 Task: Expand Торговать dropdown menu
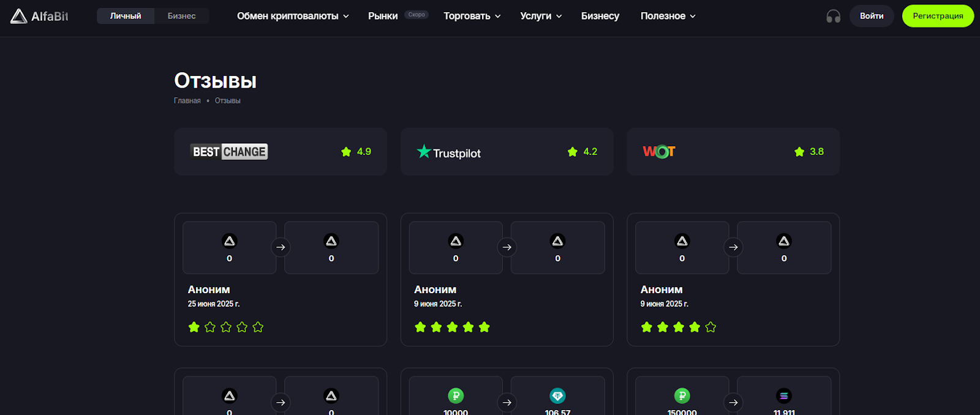472,16
